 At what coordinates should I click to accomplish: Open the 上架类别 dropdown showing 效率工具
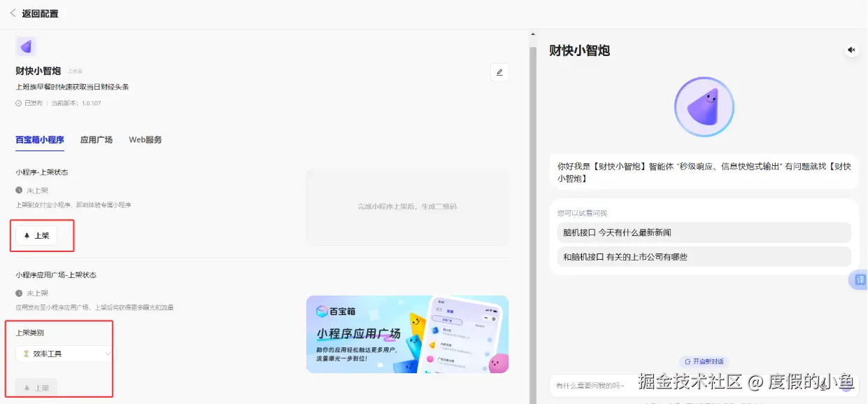(64, 354)
